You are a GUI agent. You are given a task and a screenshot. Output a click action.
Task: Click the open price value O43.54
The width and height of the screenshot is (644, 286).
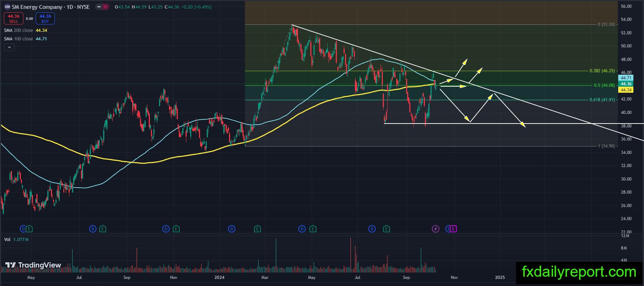point(122,7)
